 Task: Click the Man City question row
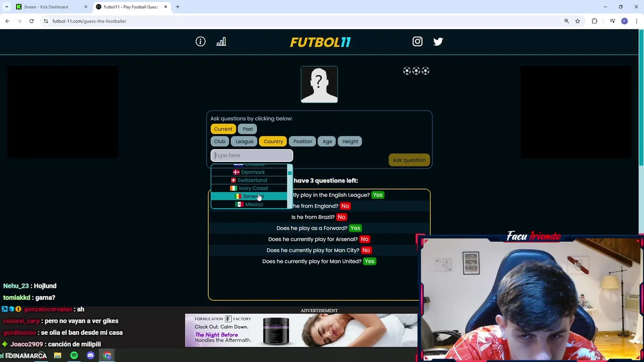(319, 250)
